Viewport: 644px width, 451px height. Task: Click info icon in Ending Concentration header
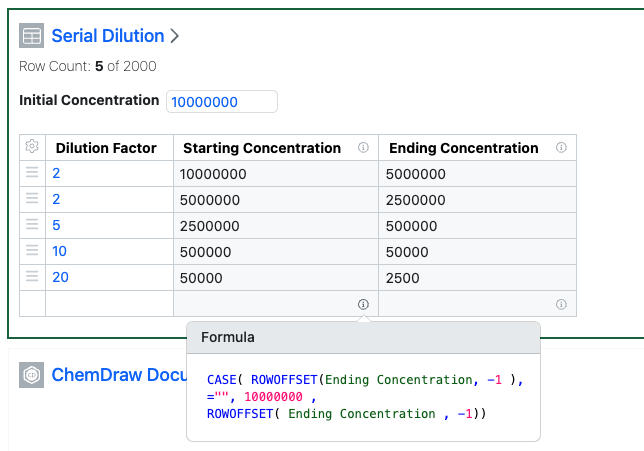coord(561,147)
